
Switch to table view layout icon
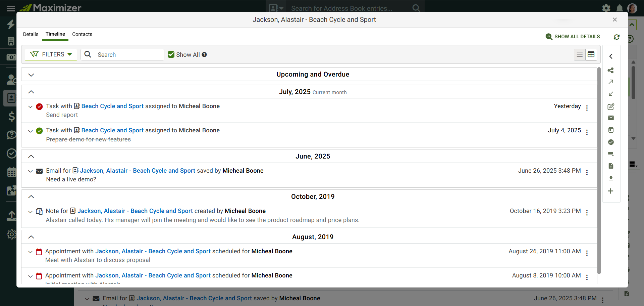coord(591,54)
